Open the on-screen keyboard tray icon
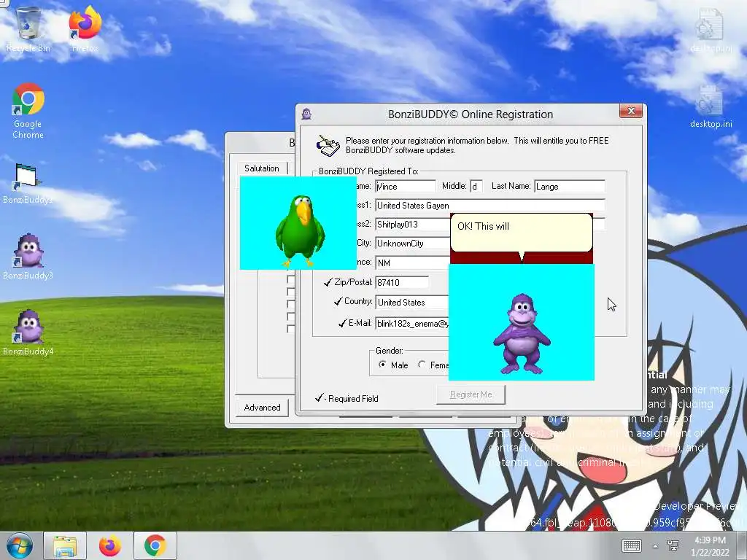 coord(632,545)
